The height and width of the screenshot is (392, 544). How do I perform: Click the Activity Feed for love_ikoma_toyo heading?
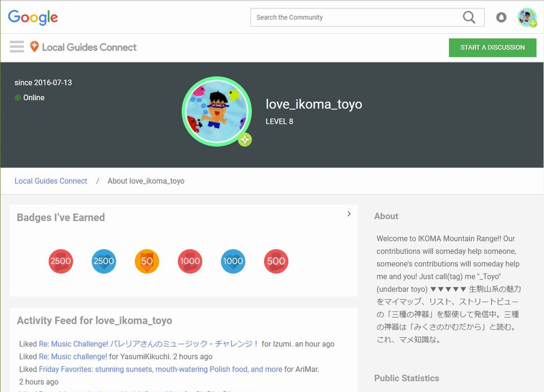click(x=95, y=321)
